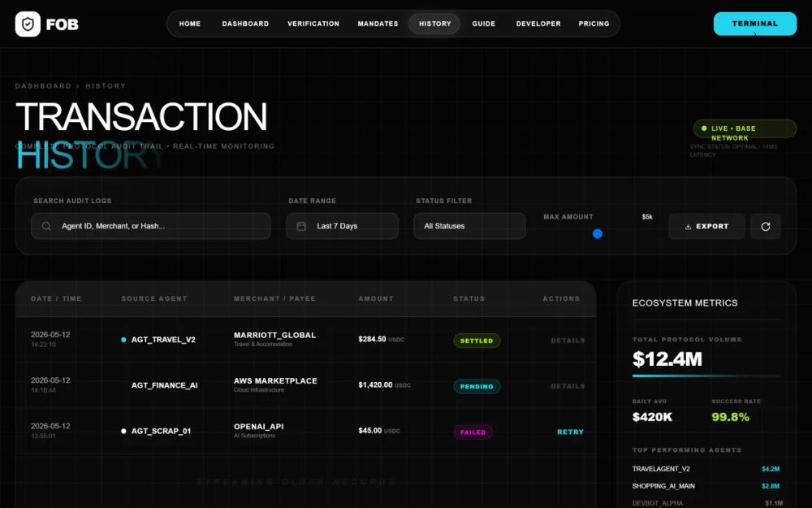Launch the TERMINAL button
This screenshot has height=508, width=812.
754,24
